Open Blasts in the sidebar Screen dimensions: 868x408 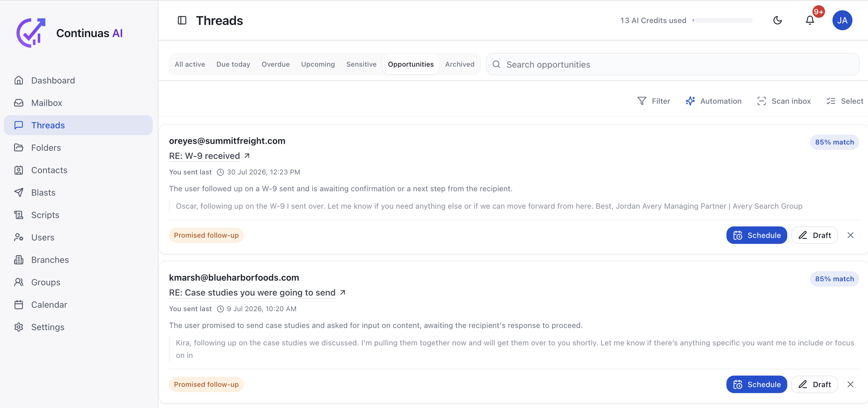[78, 193]
